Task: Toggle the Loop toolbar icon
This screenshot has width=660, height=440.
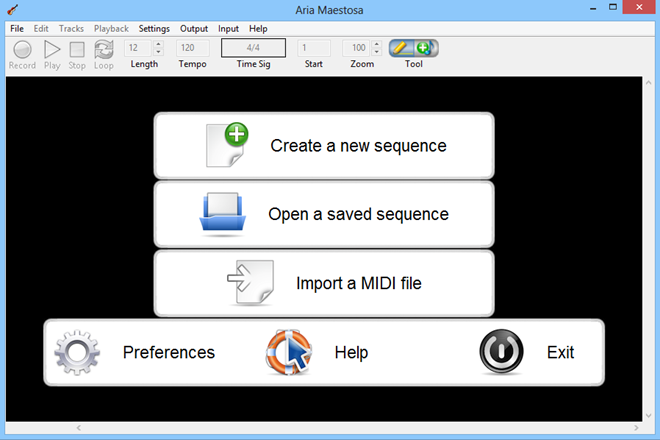Action: coord(104,50)
